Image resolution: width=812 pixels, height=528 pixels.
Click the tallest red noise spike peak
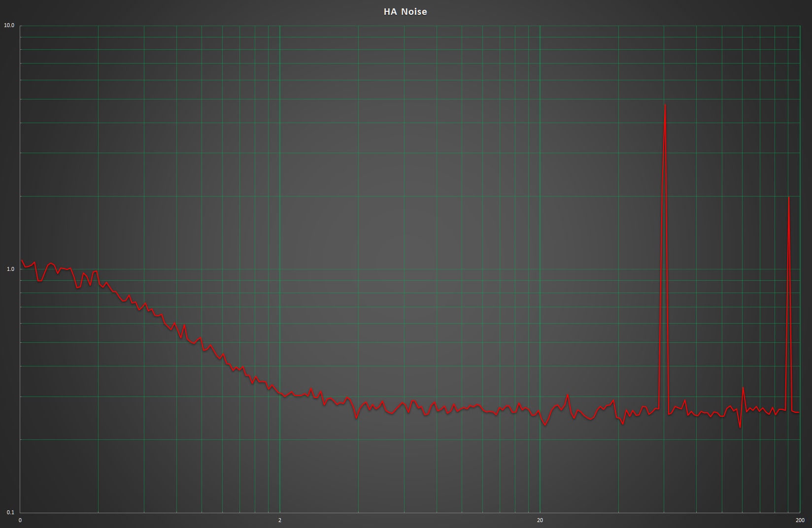click(x=665, y=105)
